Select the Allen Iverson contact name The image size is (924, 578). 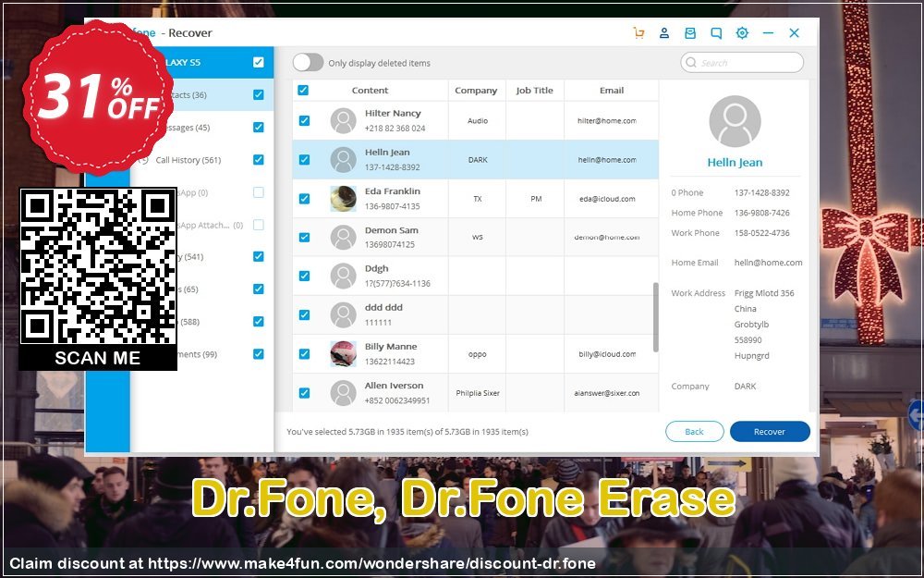394,385
